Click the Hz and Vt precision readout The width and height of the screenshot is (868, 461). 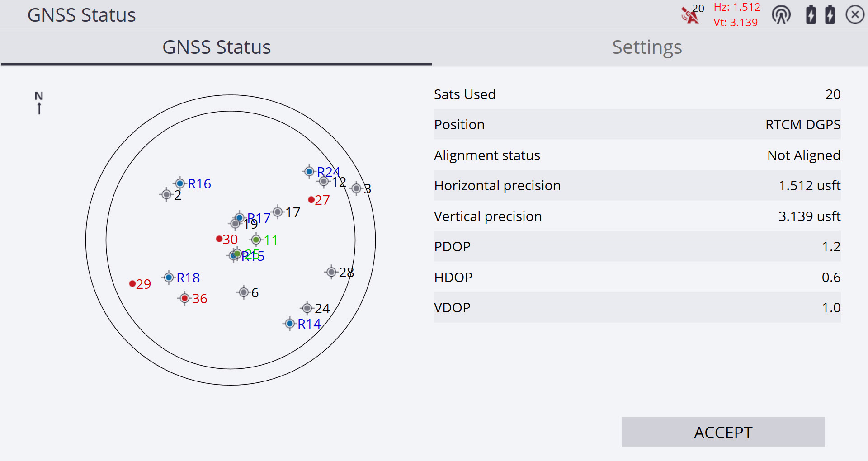(736, 15)
